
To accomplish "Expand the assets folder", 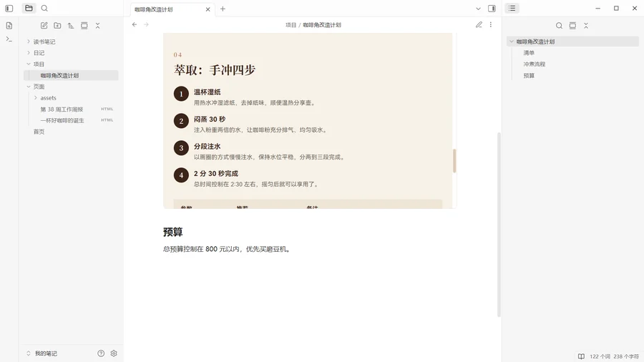I will point(35,98).
